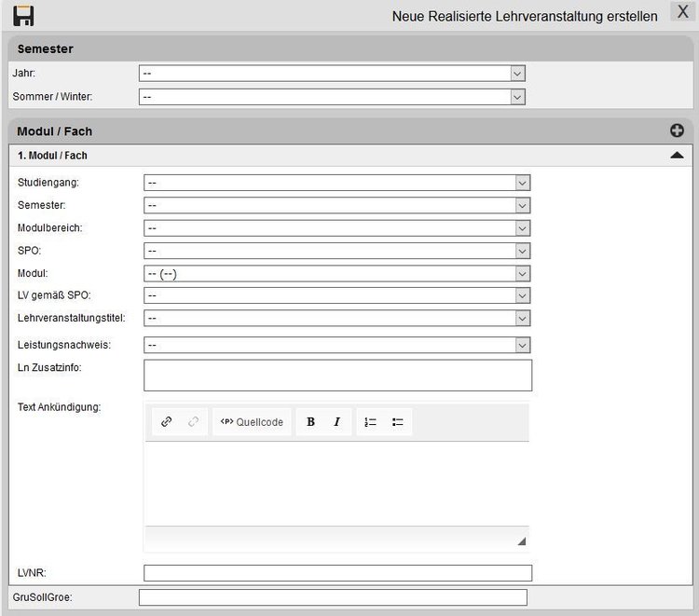
Task: Open the Sommer / Winter dropdown
Action: pos(332,96)
